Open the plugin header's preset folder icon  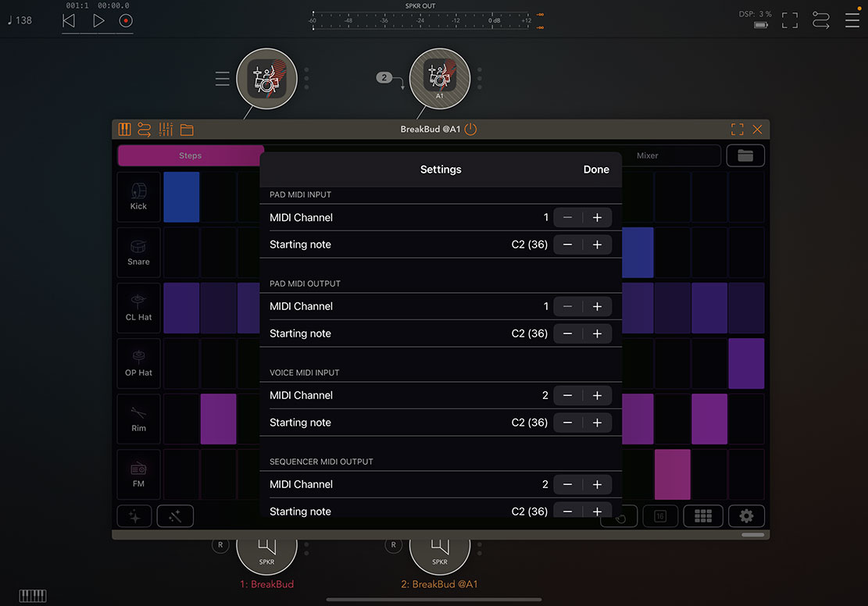click(187, 130)
